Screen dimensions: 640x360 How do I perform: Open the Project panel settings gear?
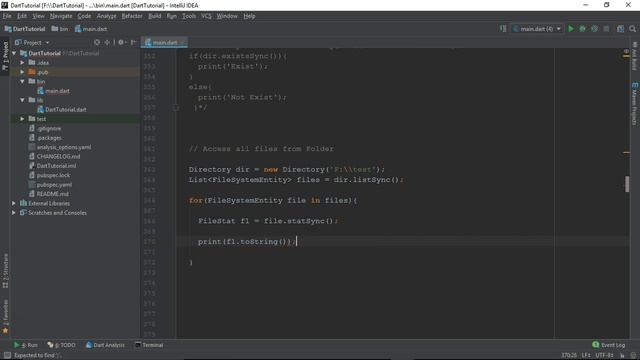point(121,42)
